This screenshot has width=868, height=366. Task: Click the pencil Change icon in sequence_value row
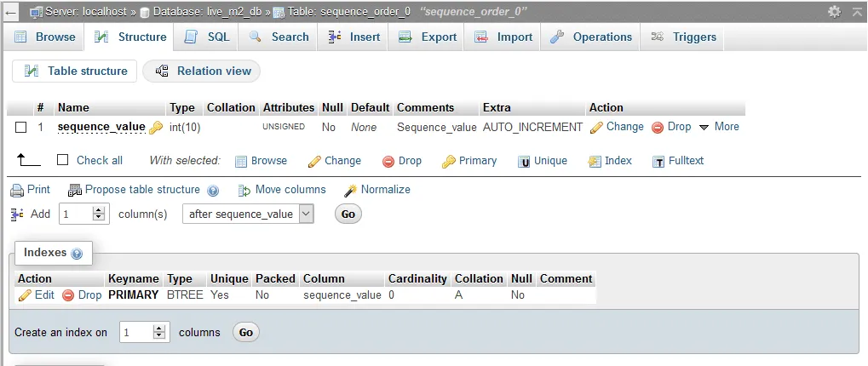tap(597, 127)
